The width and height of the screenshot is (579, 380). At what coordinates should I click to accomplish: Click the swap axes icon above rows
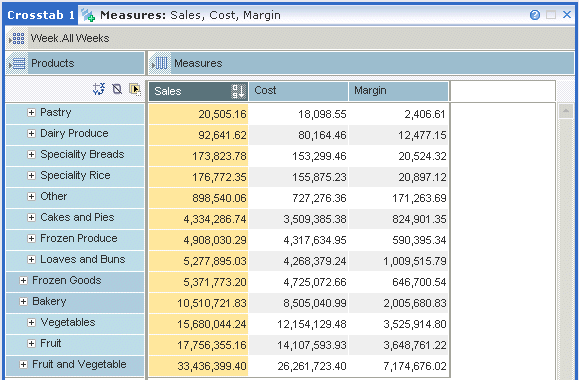click(99, 89)
